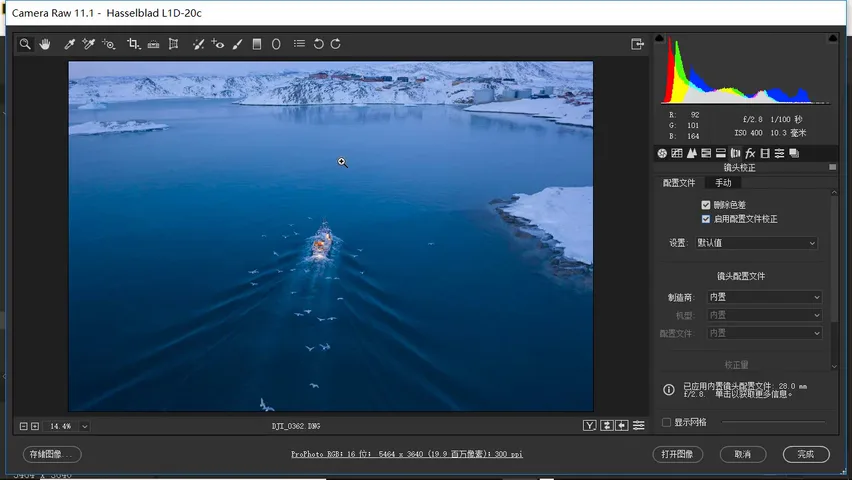Open the fx effects panel tab
The width and height of the screenshot is (852, 480).
coord(750,153)
